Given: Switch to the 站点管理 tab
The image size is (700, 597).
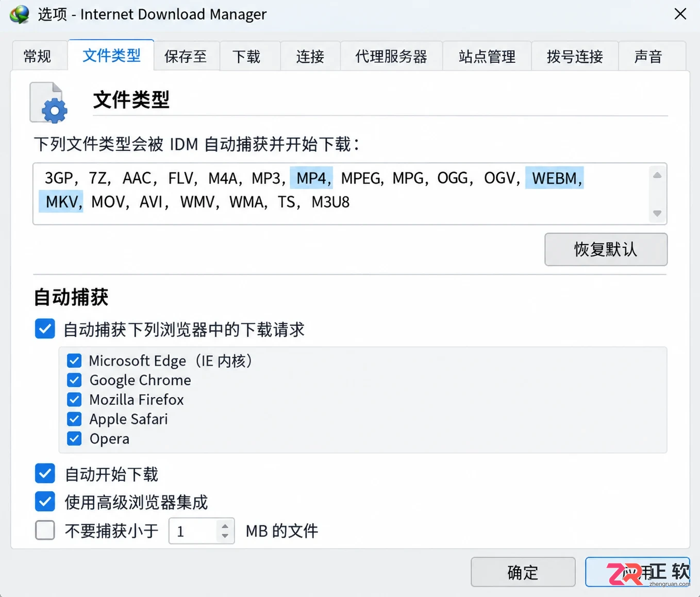Looking at the screenshot, I should pos(487,56).
